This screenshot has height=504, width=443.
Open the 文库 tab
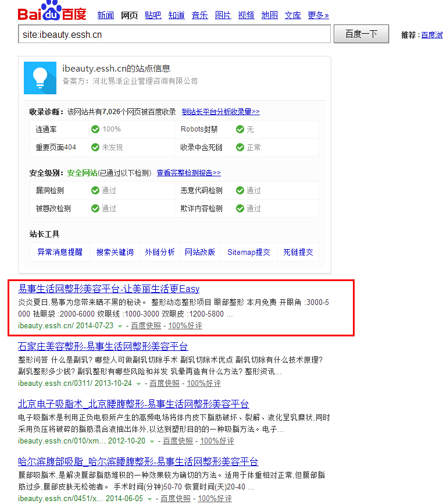click(293, 15)
